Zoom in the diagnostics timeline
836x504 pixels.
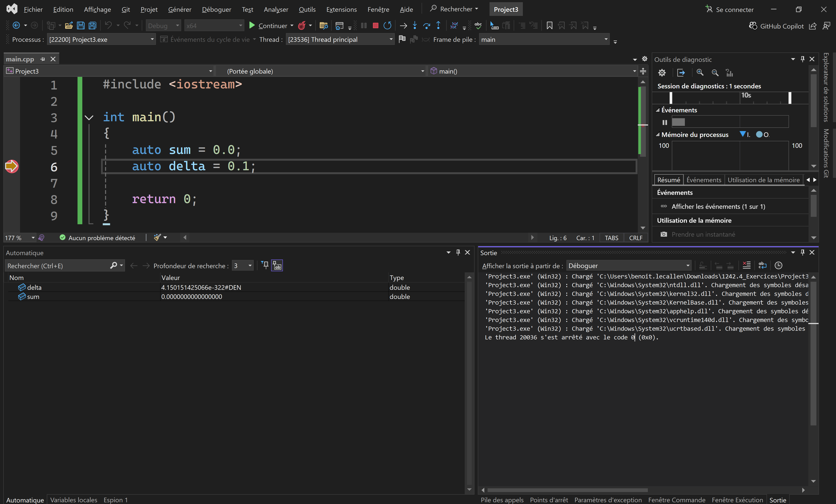tap(700, 72)
